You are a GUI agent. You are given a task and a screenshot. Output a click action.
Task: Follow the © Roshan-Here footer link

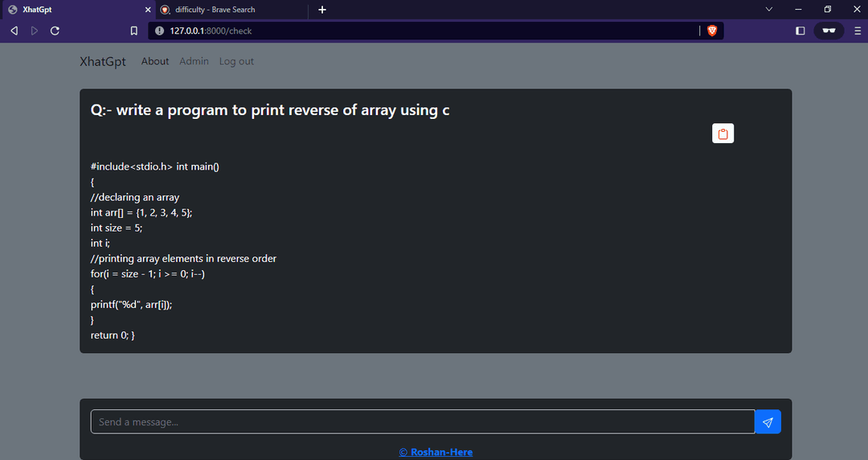coord(436,452)
